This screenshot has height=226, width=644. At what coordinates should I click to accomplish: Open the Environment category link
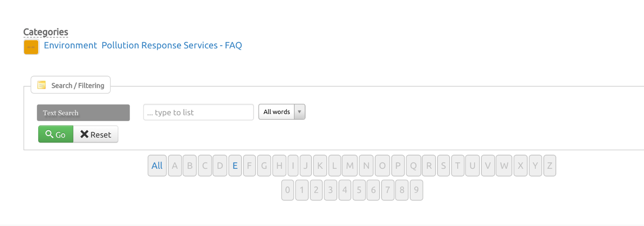(70, 45)
